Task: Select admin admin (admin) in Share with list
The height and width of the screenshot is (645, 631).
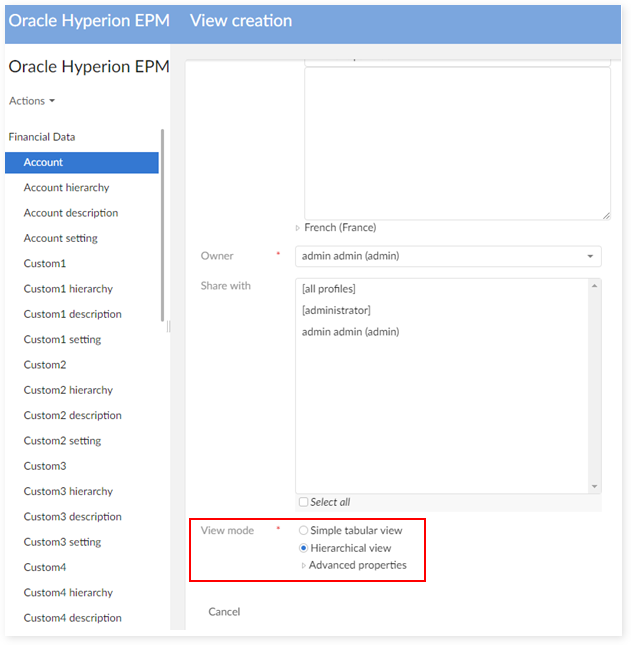Action: [x=350, y=332]
